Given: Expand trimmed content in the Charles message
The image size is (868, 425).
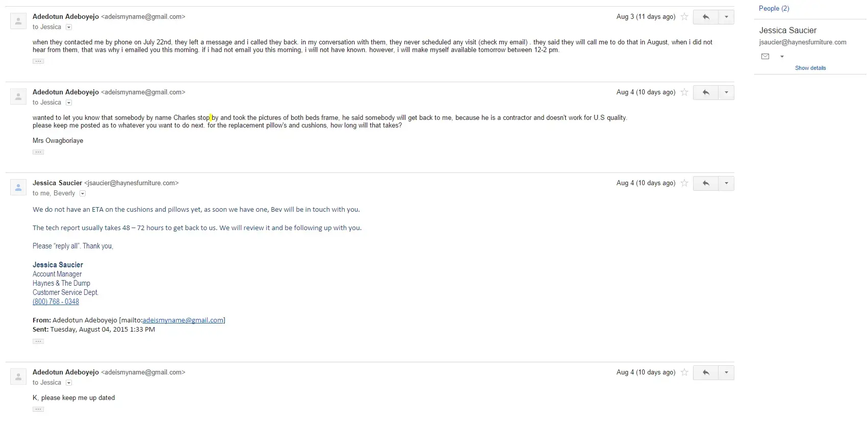Looking at the screenshot, I should 38,152.
